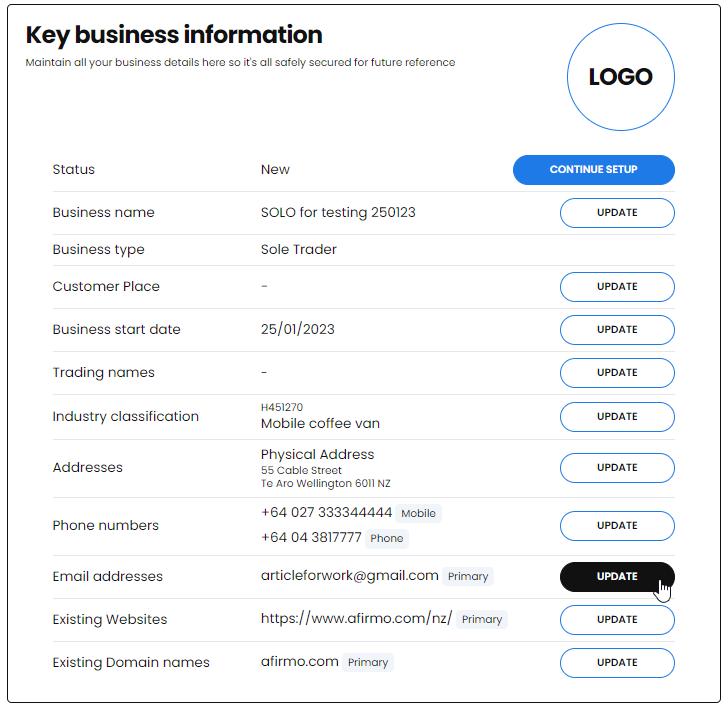The image size is (725, 708).
Task: Update the Existing Websites
Action: [x=617, y=620]
